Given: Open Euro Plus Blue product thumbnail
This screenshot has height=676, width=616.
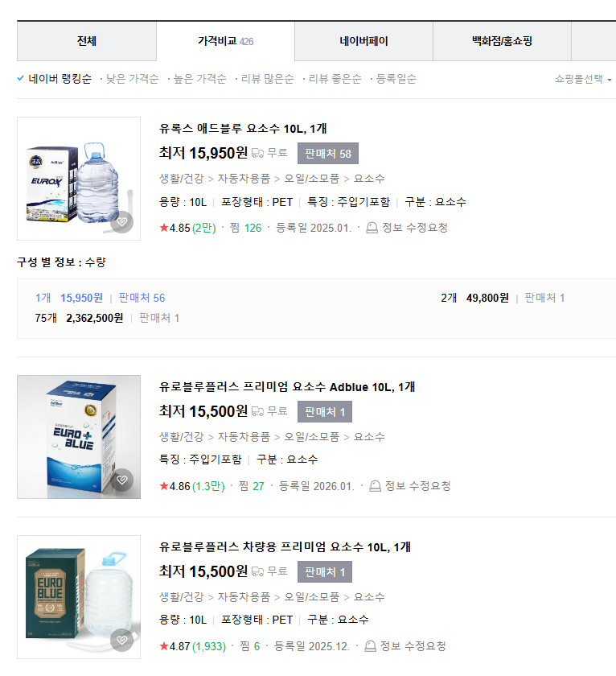Looking at the screenshot, I should pyautogui.click(x=79, y=437).
